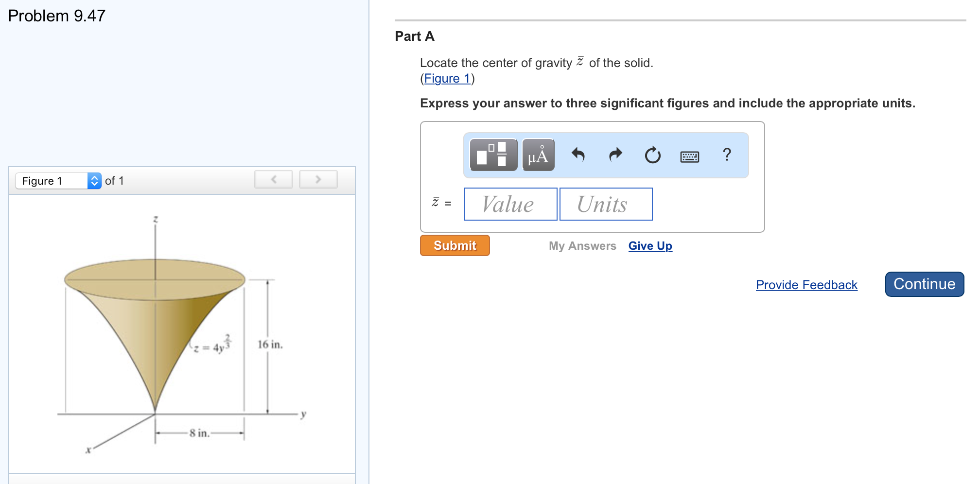Image resolution: width=980 pixels, height=484 pixels.
Task: Click into the Value answer field
Action: (510, 204)
